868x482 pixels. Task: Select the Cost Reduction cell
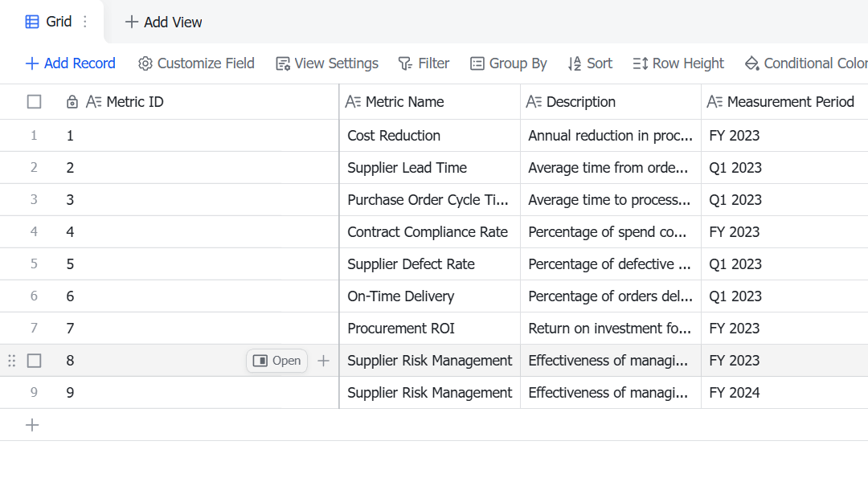pos(429,136)
